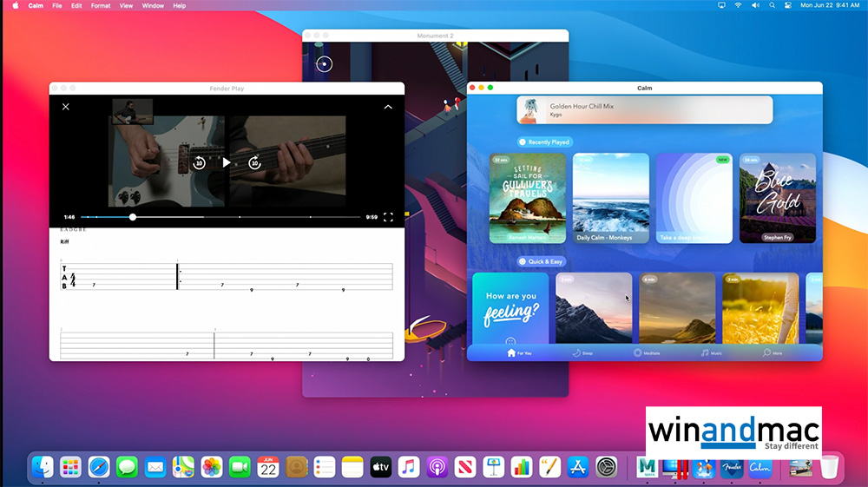Click the video progress scrubber handle

point(133,217)
